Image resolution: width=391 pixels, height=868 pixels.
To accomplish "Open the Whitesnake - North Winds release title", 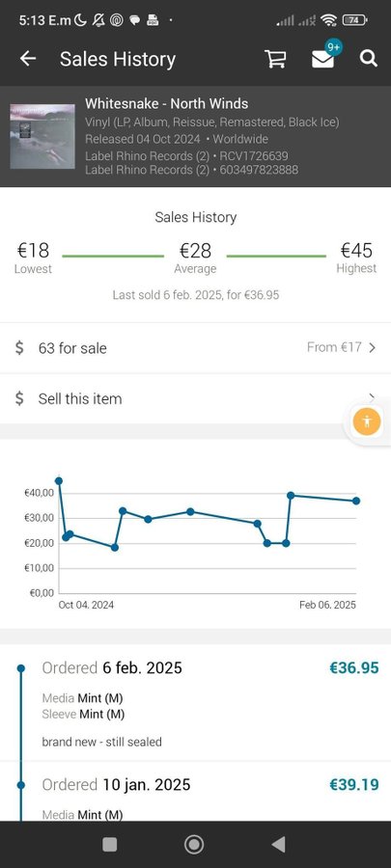I will (x=166, y=103).
